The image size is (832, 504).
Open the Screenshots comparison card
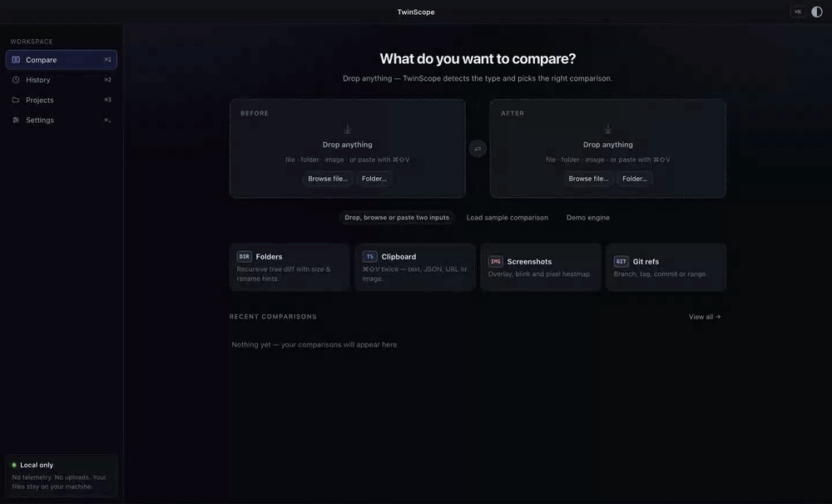(x=541, y=267)
